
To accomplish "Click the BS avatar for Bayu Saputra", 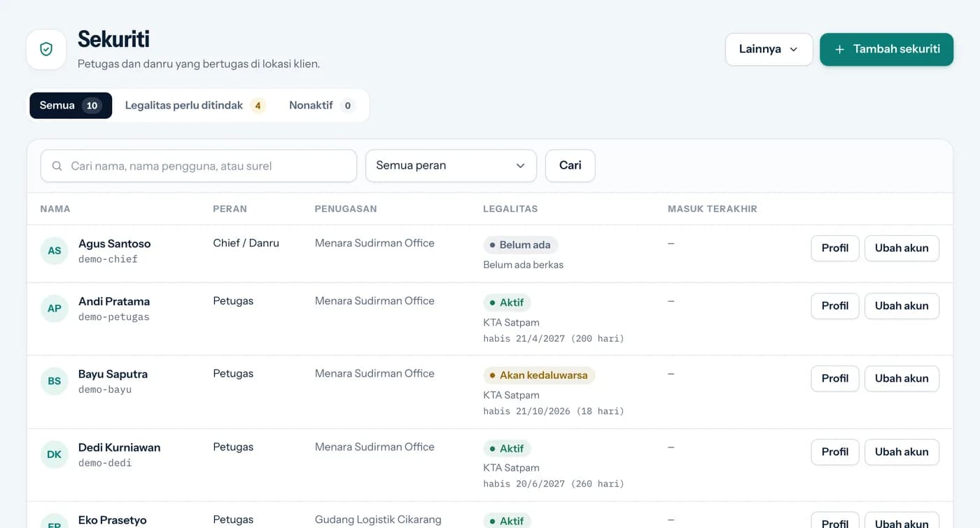I will (x=55, y=381).
